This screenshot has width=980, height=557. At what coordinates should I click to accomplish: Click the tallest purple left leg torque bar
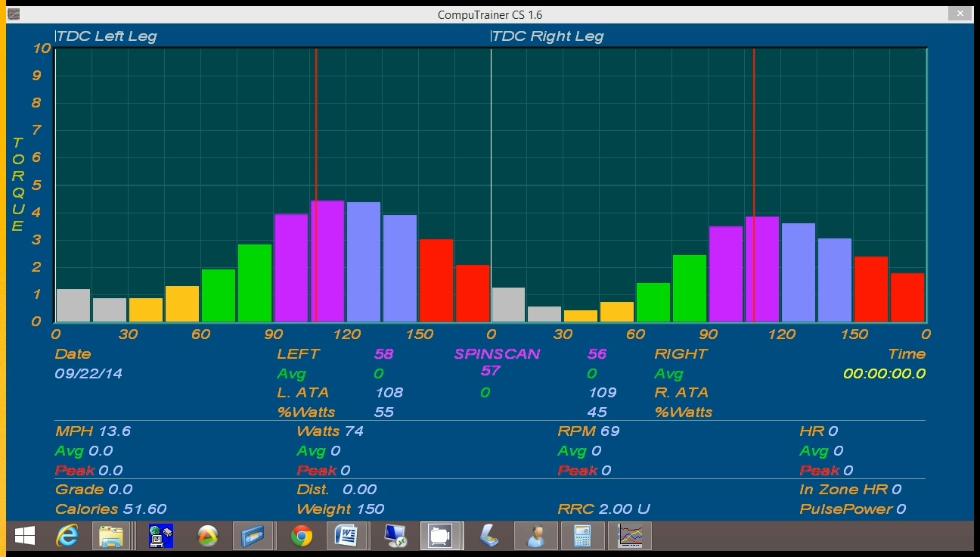click(327, 261)
